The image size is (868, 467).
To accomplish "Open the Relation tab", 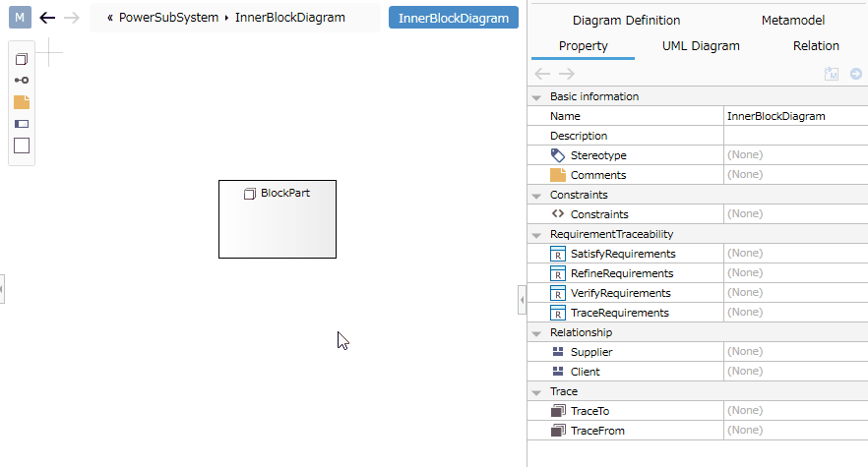I will coord(816,46).
